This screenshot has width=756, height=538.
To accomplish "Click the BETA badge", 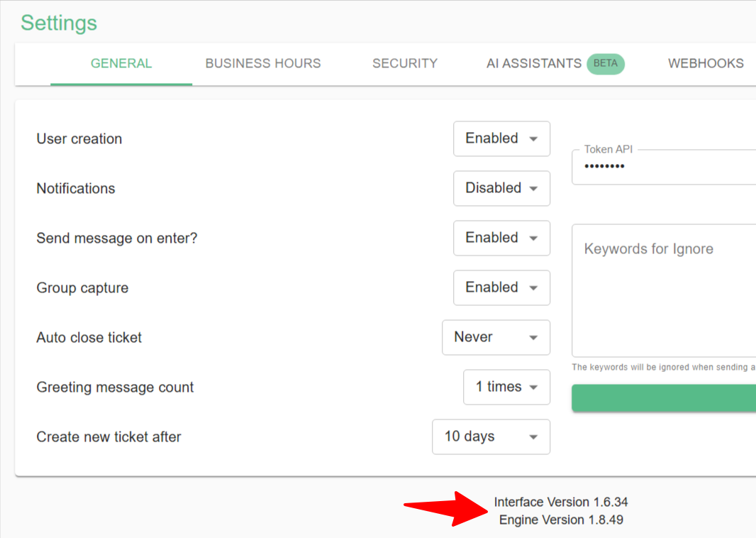I will tap(605, 63).
